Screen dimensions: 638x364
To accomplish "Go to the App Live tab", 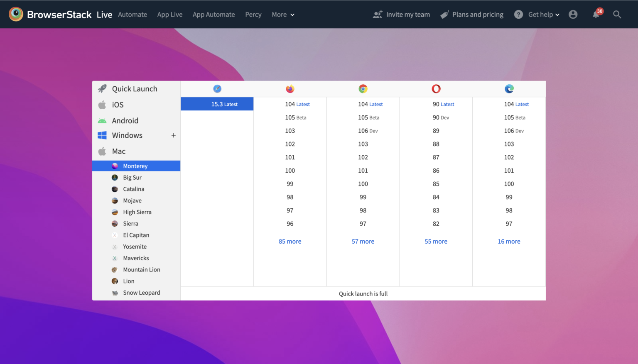I will click(x=170, y=15).
